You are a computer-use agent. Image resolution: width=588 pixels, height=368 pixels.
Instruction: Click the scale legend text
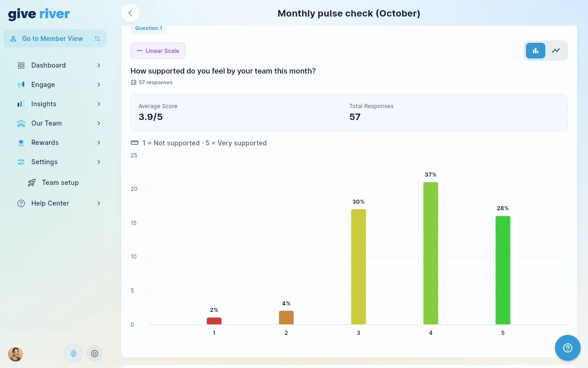pyautogui.click(x=204, y=143)
